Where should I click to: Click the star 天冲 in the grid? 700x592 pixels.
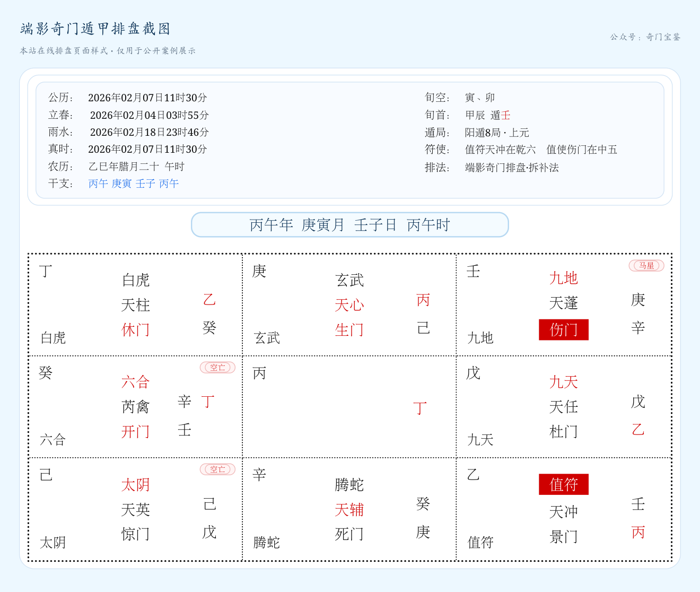click(564, 512)
